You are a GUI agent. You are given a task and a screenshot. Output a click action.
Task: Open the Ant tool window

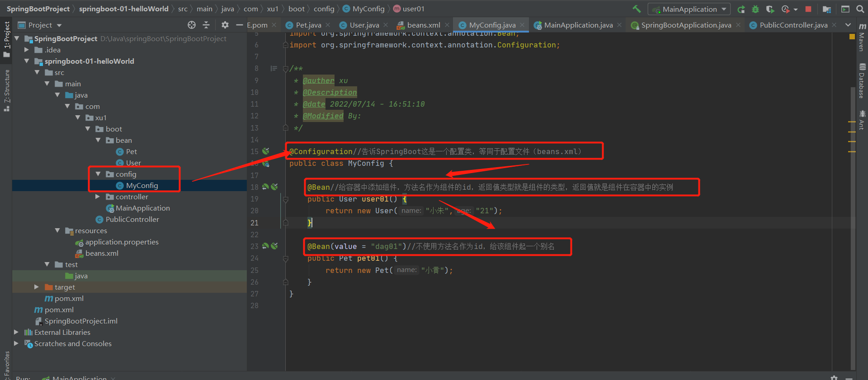point(862,120)
